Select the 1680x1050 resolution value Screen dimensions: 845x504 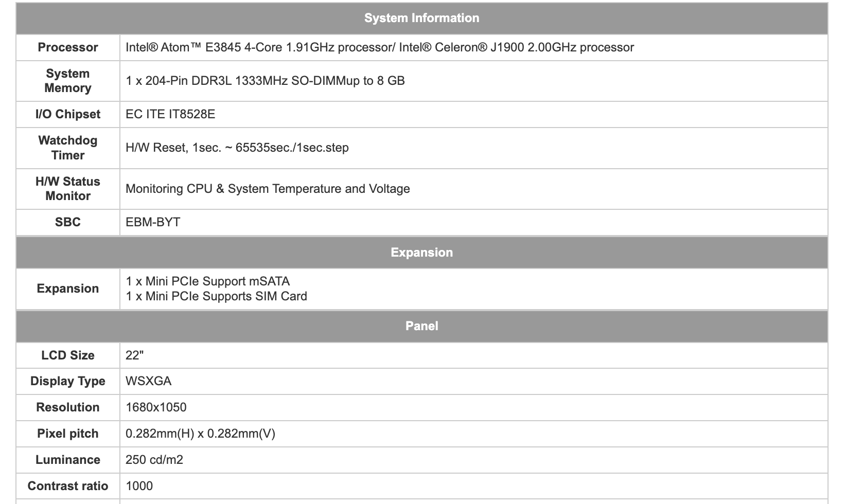click(x=156, y=407)
